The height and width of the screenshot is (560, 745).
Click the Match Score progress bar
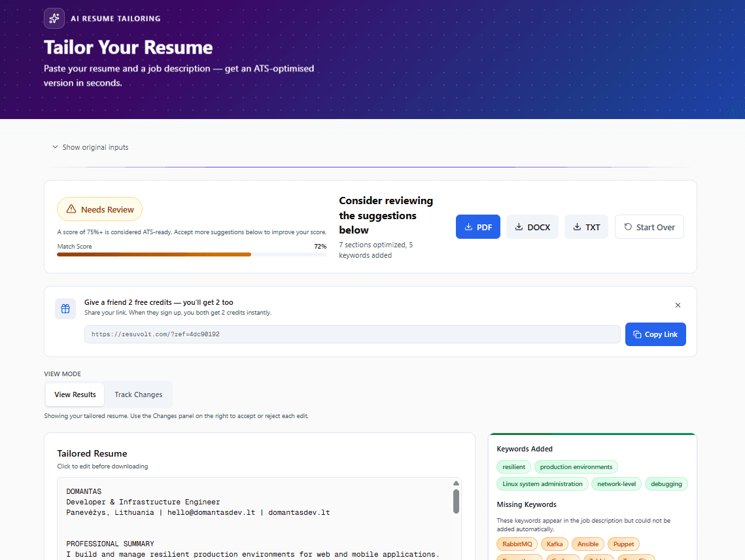coord(192,254)
